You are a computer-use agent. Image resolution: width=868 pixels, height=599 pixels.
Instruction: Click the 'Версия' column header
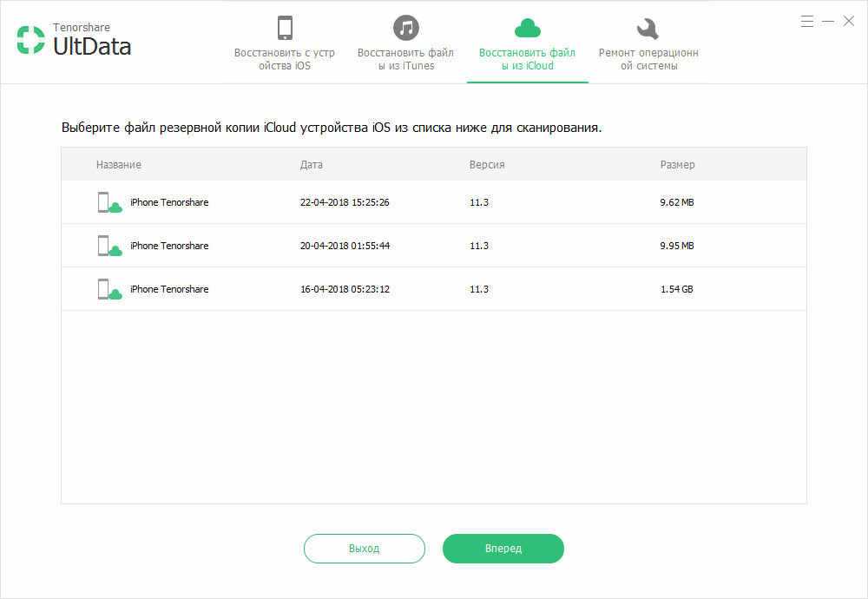tap(487, 164)
